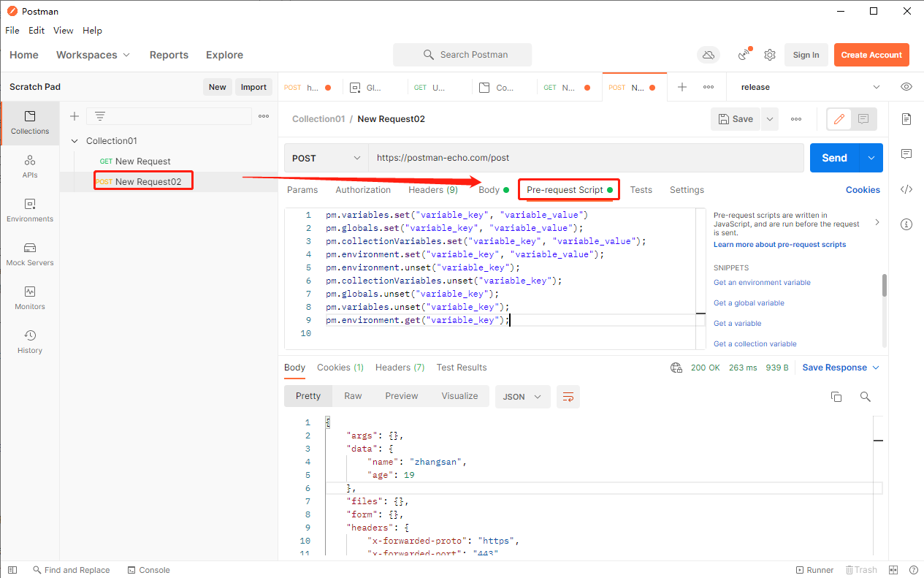Collapse the Collection01 tree node
Image resolution: width=924 pixels, height=578 pixels.
[x=75, y=141]
